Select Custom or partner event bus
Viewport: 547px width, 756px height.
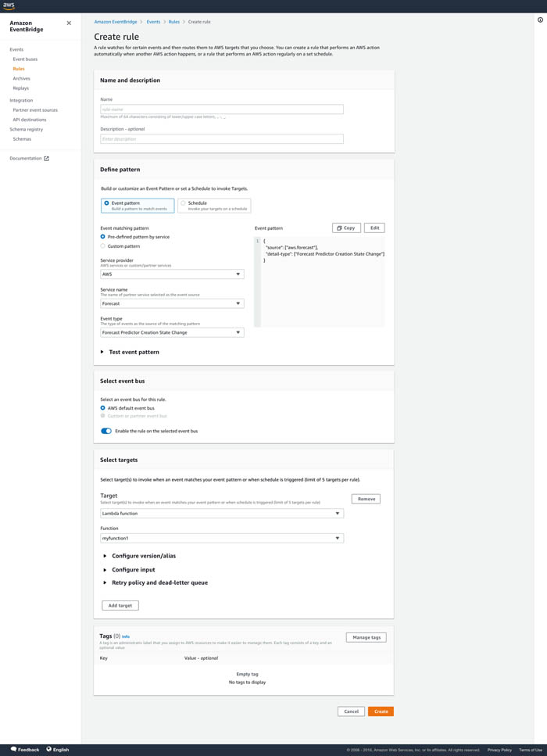click(x=102, y=416)
